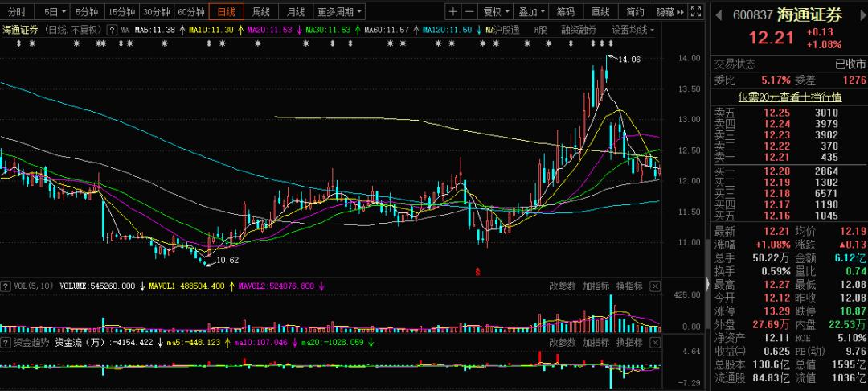Click 换指标 in 资金趋势 panel
The height and width of the screenshot is (391, 868).
[629, 342]
